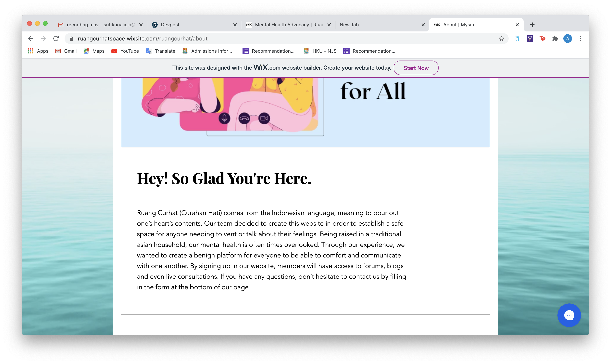Click the video camera icon in the illustration
The image size is (611, 364).
pos(264,119)
